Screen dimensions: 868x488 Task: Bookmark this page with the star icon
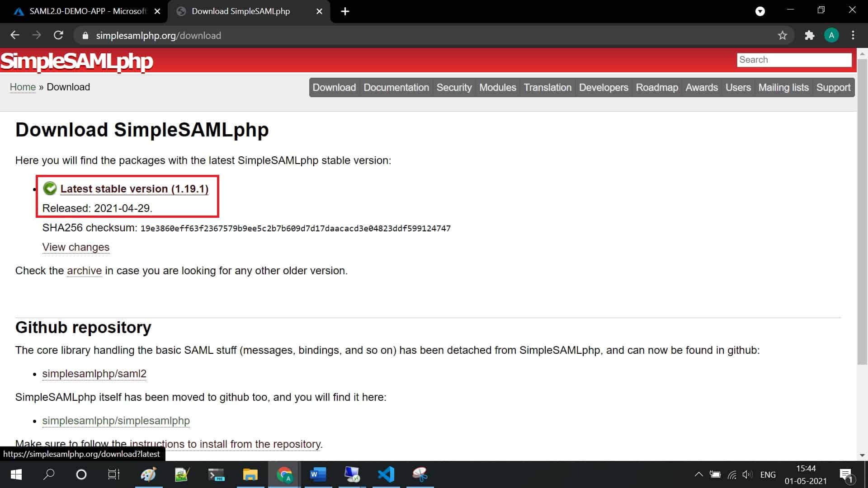click(783, 35)
